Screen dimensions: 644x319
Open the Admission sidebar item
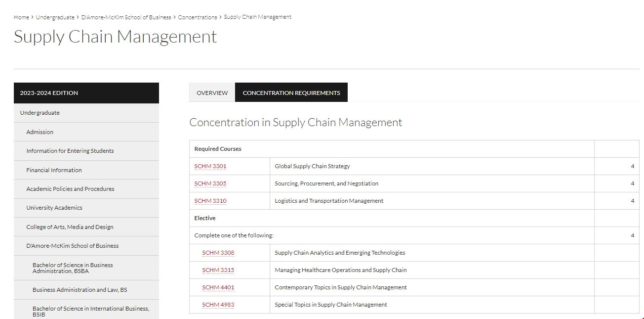click(x=40, y=132)
